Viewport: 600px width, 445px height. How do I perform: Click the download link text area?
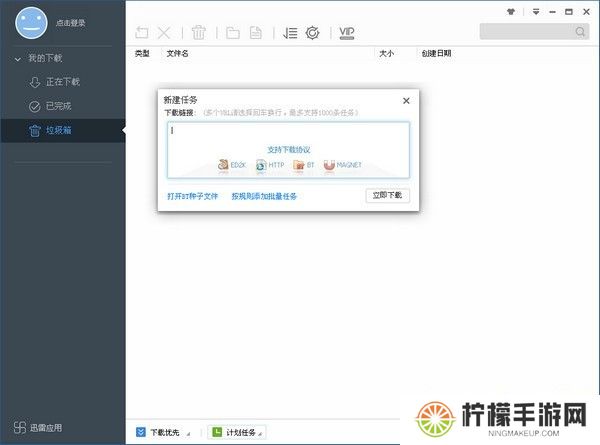coord(288,150)
